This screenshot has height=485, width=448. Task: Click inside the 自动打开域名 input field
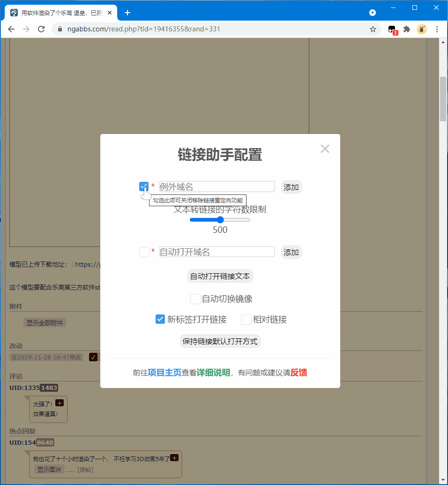pos(217,252)
